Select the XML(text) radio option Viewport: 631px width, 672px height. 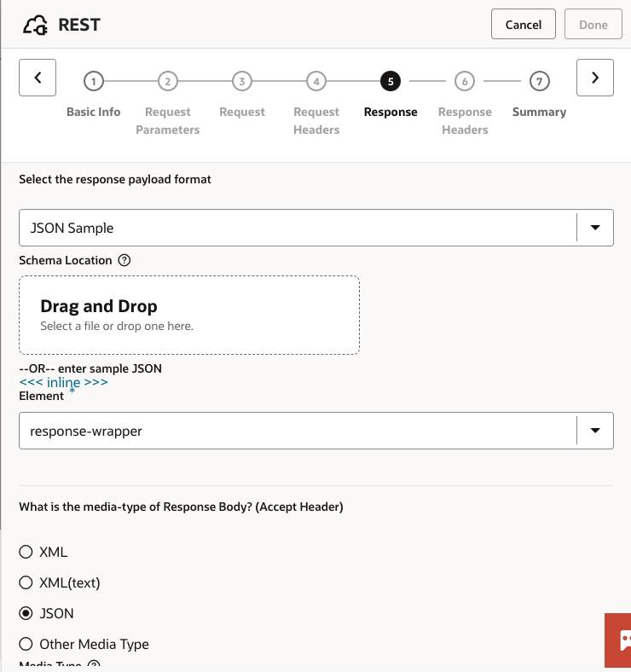(x=26, y=582)
